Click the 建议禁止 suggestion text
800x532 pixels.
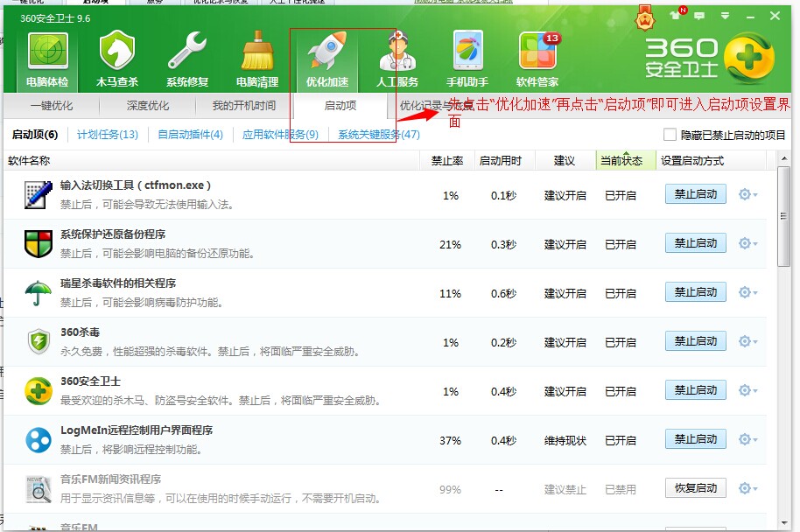coord(565,489)
